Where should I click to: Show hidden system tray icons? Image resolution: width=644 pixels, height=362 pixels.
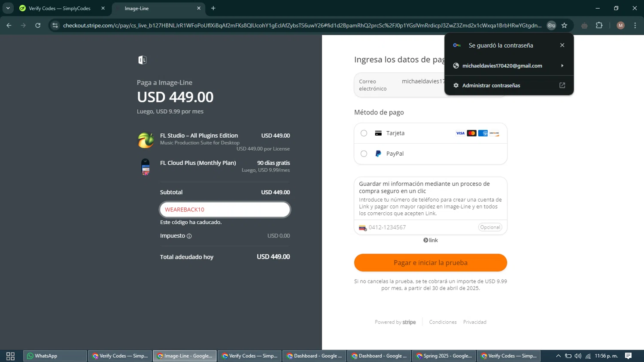point(558,356)
